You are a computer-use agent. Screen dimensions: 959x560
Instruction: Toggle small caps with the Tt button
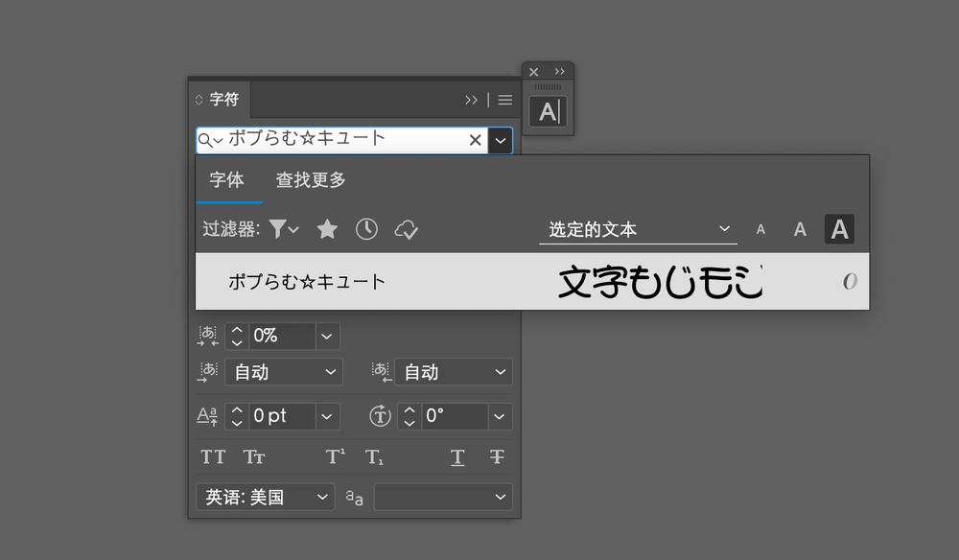coord(253,457)
